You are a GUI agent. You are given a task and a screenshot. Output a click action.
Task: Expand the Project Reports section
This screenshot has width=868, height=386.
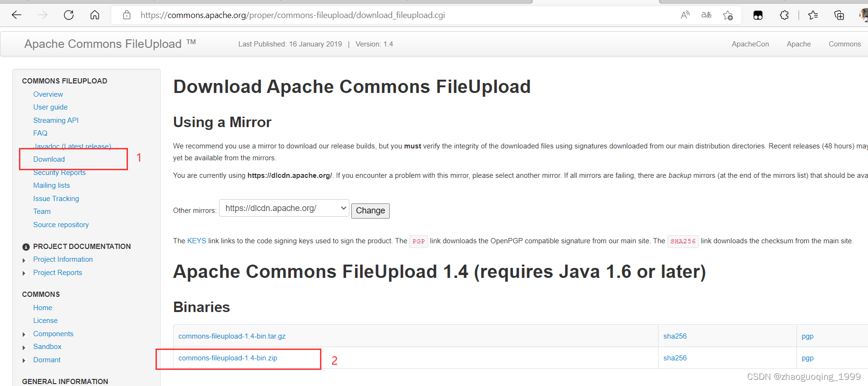[x=24, y=273]
